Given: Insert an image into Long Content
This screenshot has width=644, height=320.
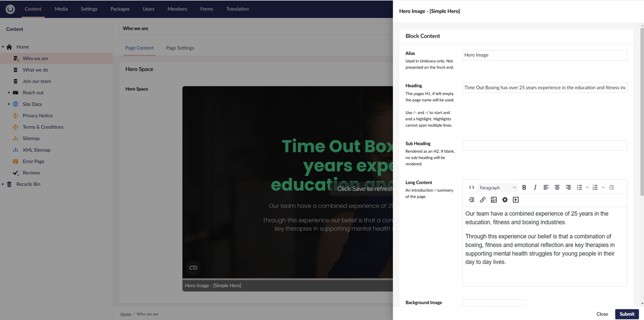Looking at the screenshot, I should pos(494,200).
